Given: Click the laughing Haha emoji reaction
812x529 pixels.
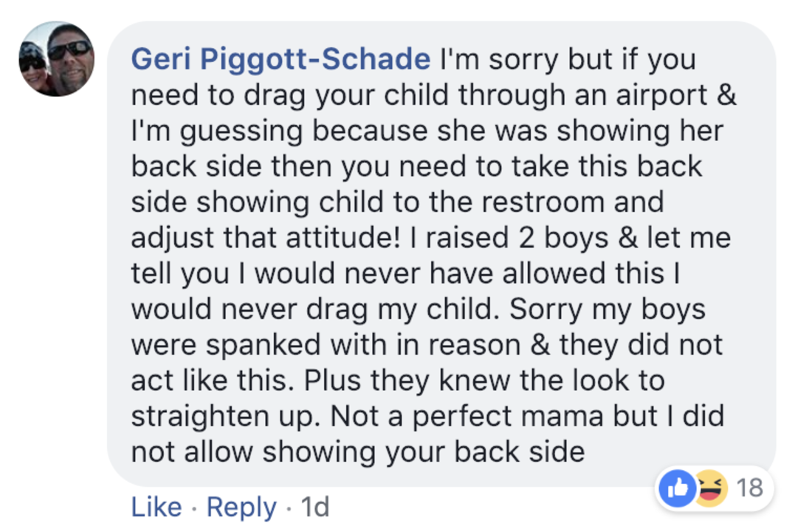Looking at the screenshot, I should 710,488.
